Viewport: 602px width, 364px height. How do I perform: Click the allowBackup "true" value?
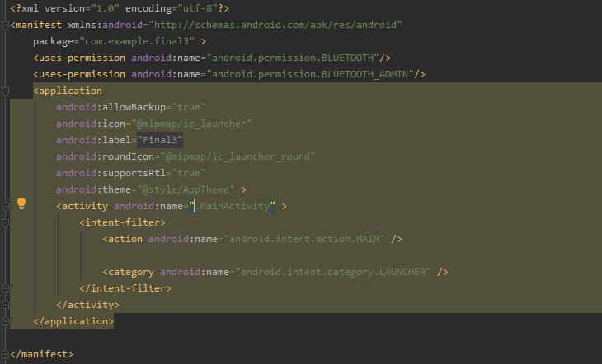click(189, 107)
